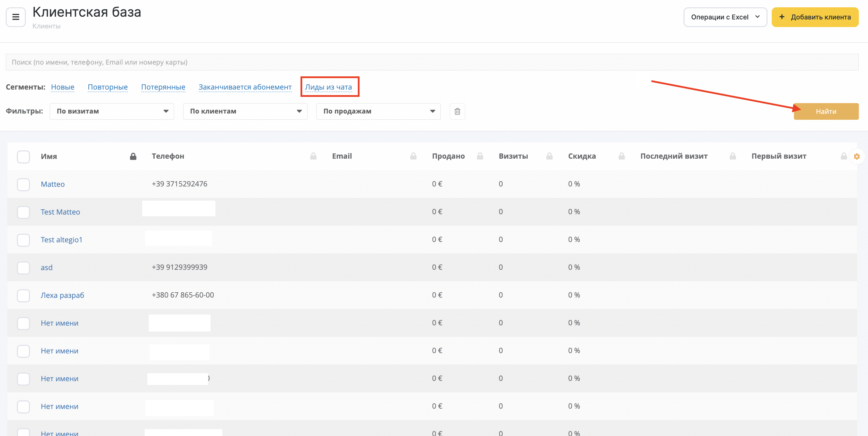Click the trash icon to clear filters

pyautogui.click(x=457, y=111)
